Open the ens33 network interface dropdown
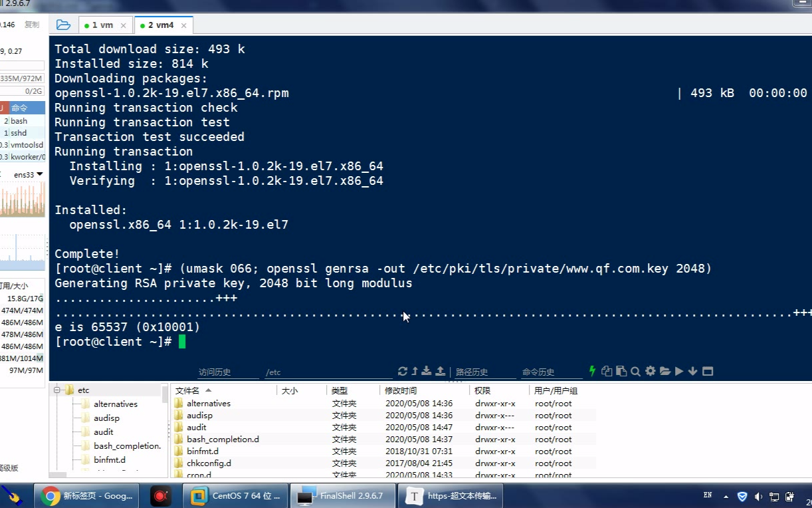812x508 pixels. (x=29, y=175)
